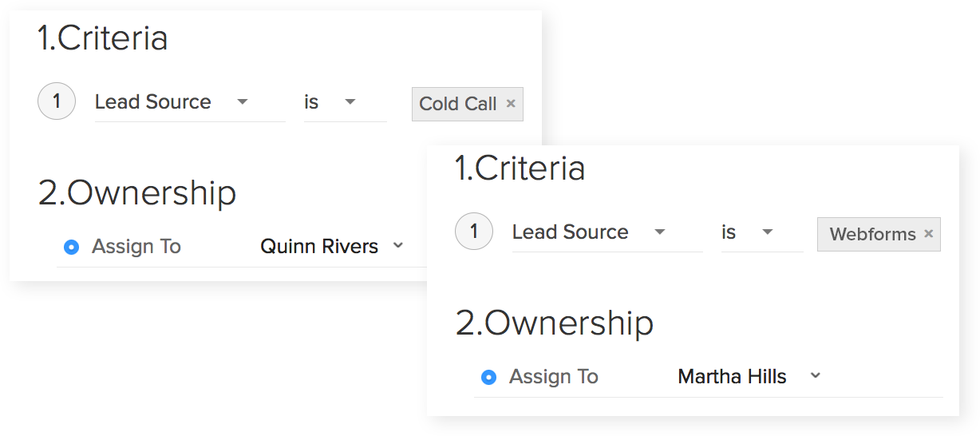Click 2.Ownership heading above Quinn Rivers
This screenshot has width=980, height=436.
point(137,193)
